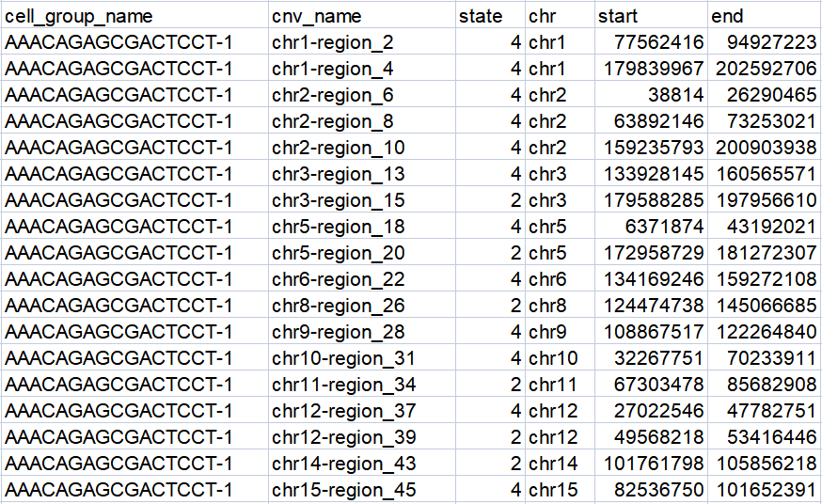Select end value 202592706
This screenshot has height=504, width=822.
(x=765, y=68)
